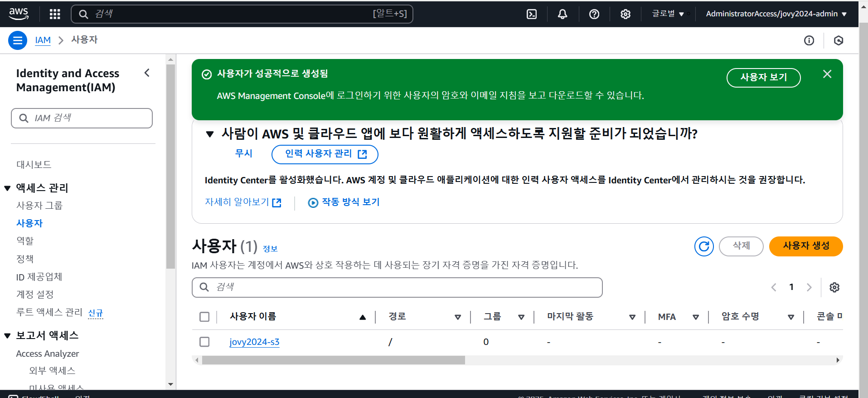Open the Users info link
Screen dimensions: 868x398
pos(270,249)
